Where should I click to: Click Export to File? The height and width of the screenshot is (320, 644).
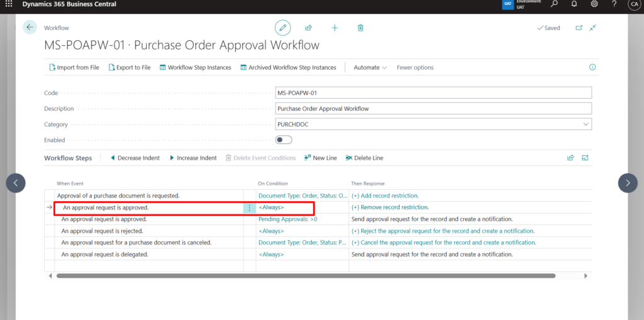point(130,67)
